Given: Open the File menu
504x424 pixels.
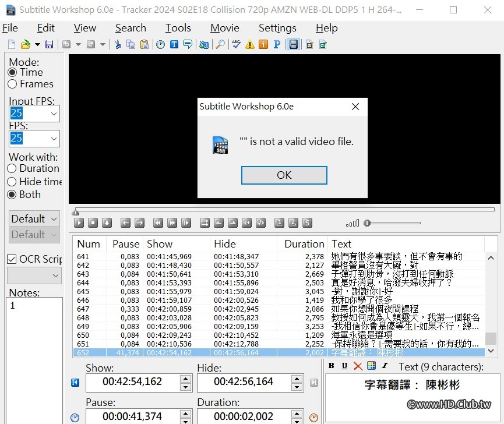Looking at the screenshot, I should 10,28.
